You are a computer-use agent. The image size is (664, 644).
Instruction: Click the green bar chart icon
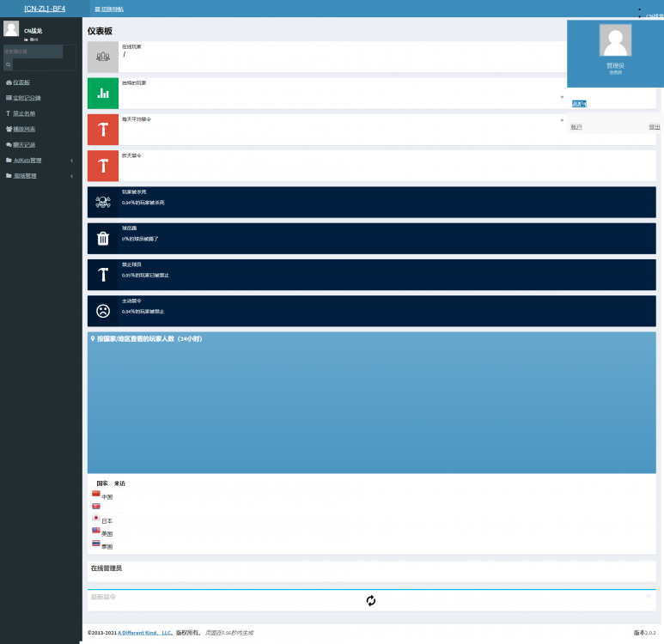click(103, 94)
